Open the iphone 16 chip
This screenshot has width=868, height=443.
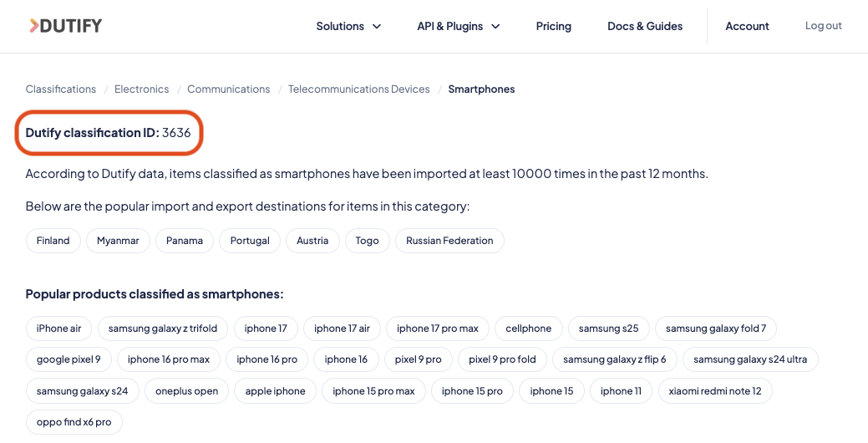tap(346, 359)
